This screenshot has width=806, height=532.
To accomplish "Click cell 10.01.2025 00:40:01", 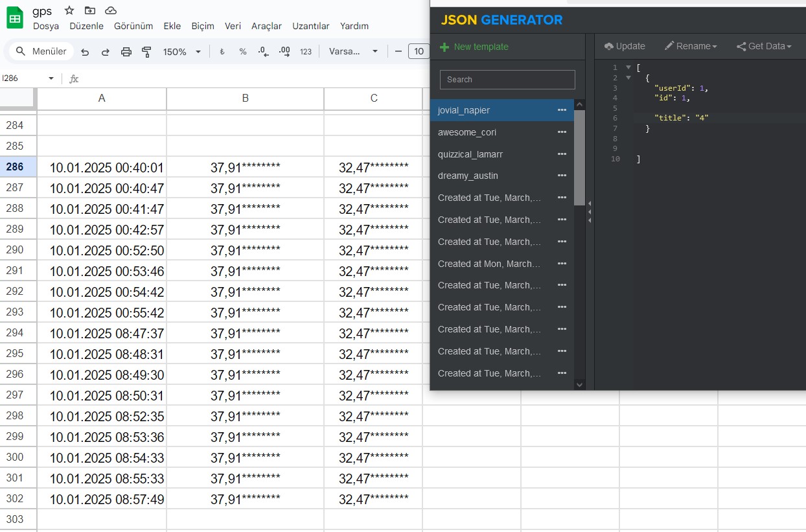I will (x=102, y=167).
